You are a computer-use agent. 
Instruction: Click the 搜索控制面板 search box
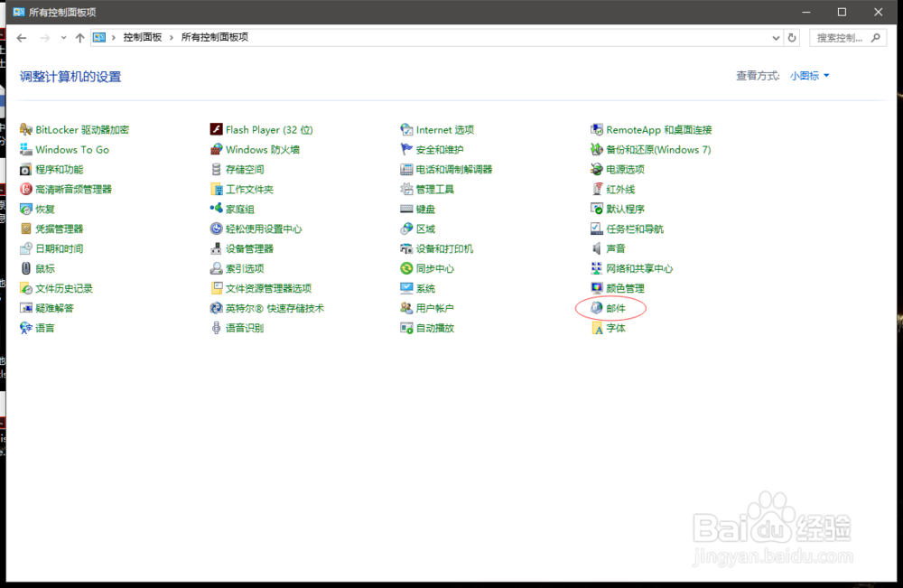pyautogui.click(x=840, y=37)
